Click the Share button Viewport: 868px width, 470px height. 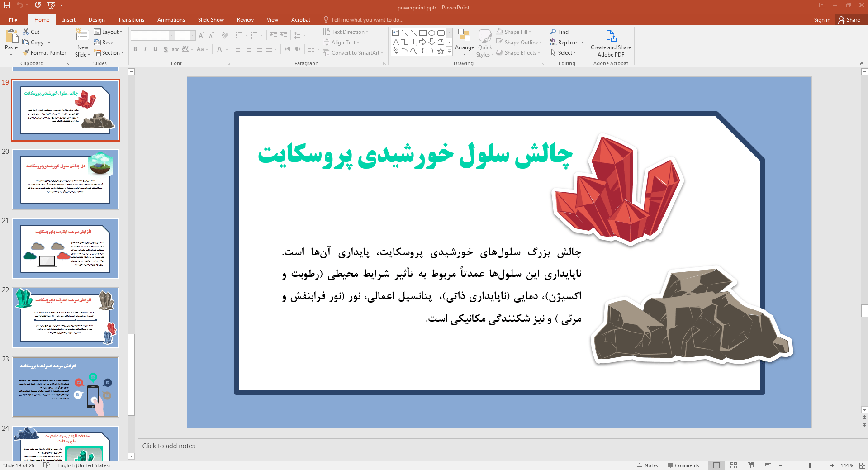(849, 20)
